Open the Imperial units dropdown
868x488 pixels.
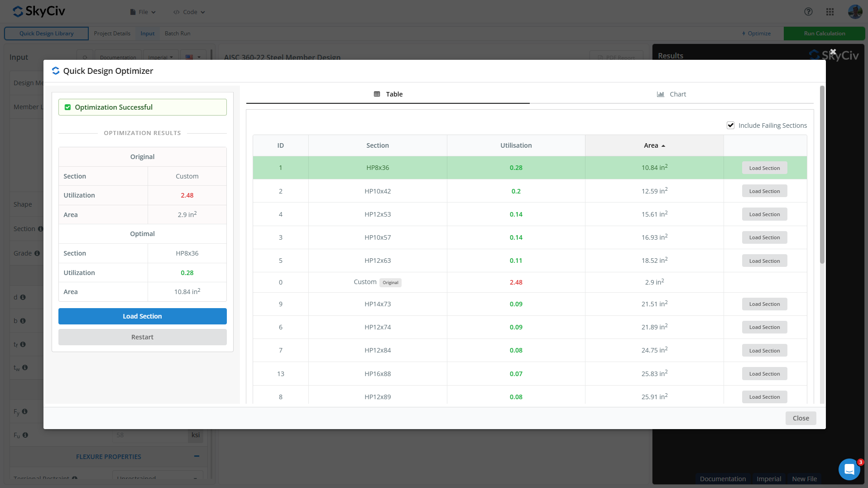pos(160,57)
